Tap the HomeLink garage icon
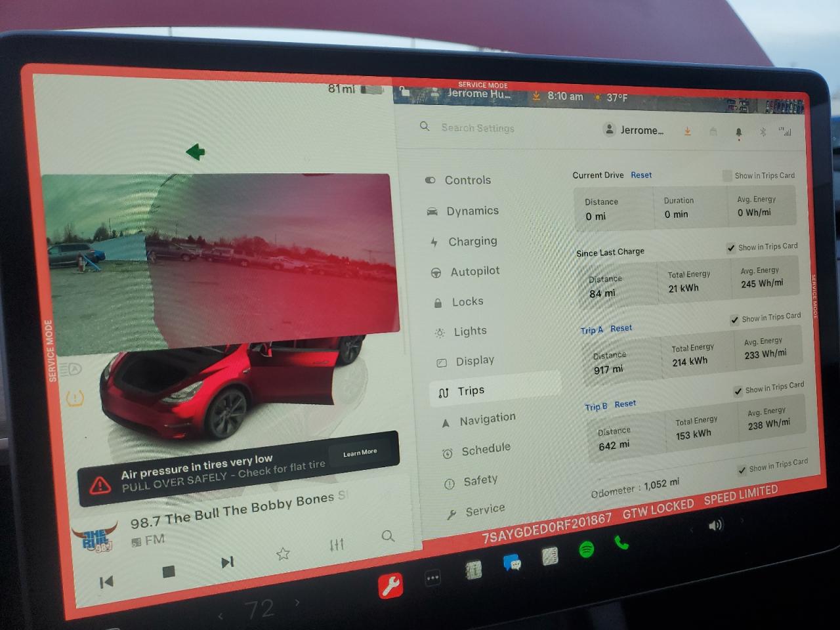This screenshot has height=630, width=840. click(x=713, y=131)
